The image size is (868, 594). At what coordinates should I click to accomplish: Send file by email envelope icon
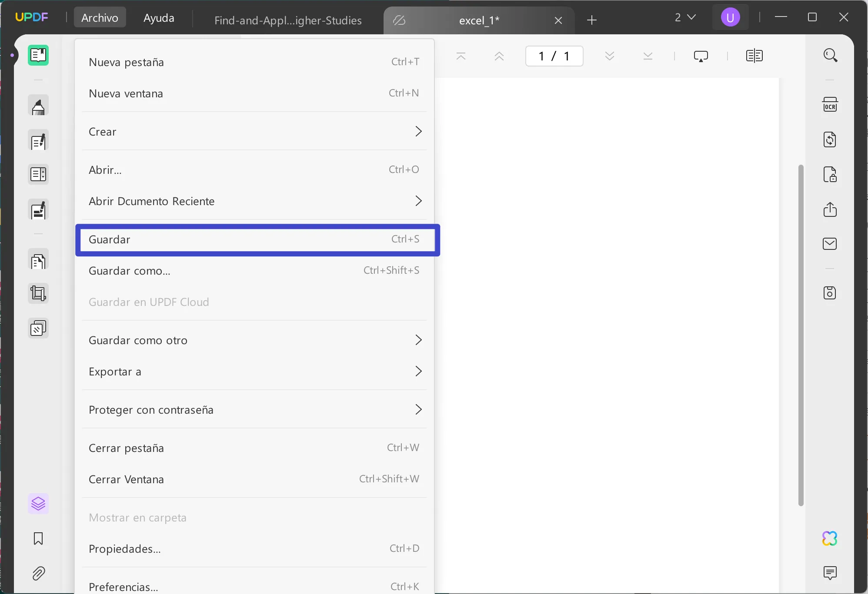pos(830,244)
